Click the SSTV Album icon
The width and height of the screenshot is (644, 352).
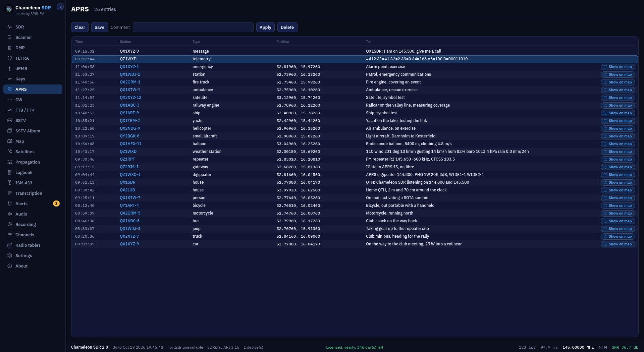(x=10, y=131)
